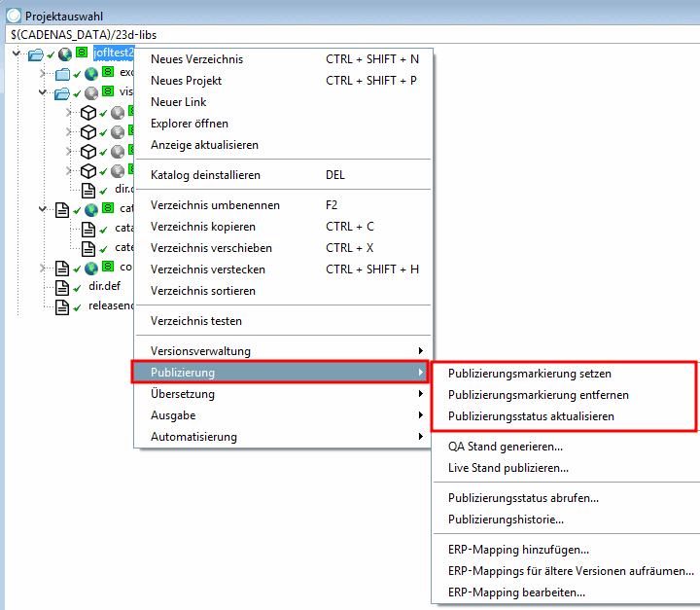700x610 pixels.
Task: Choose Live Stand publizieren...
Action: pos(508,468)
